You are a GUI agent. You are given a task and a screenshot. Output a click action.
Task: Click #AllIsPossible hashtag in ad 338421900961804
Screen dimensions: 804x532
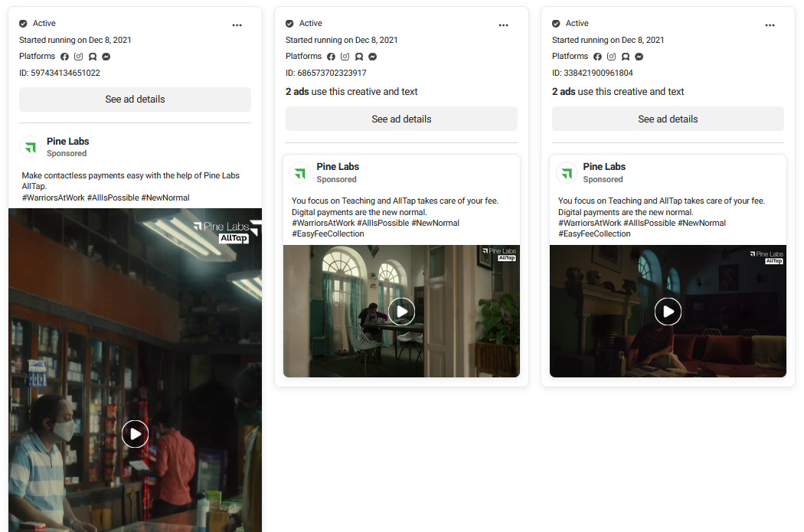pos(649,223)
